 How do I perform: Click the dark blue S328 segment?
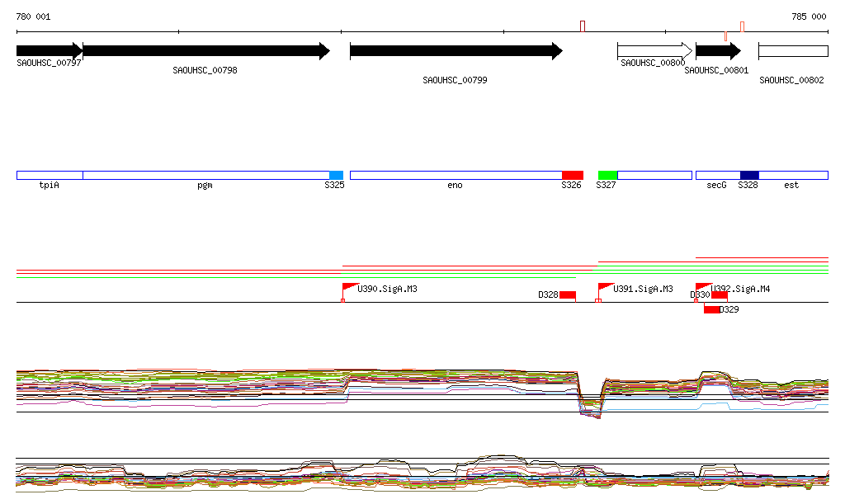749,175
